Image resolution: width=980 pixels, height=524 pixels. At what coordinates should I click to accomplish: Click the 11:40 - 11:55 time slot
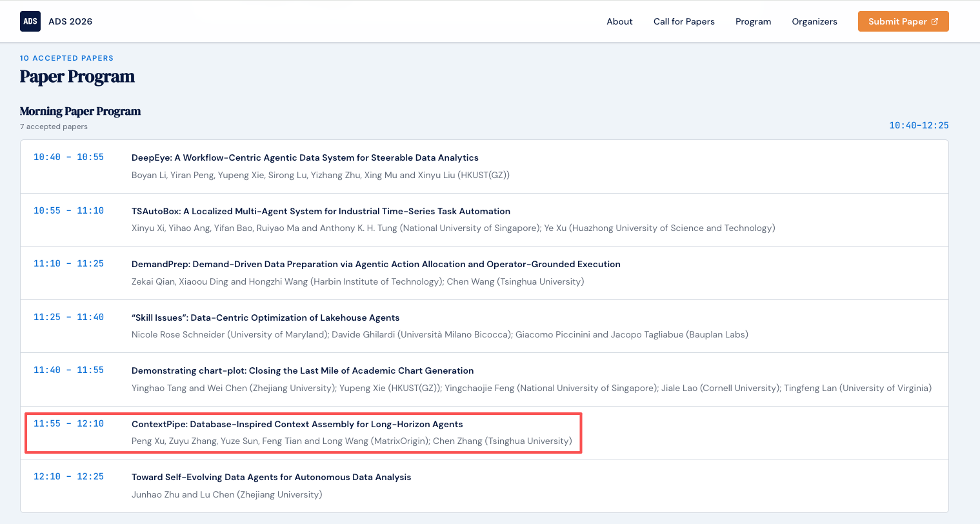coord(68,370)
